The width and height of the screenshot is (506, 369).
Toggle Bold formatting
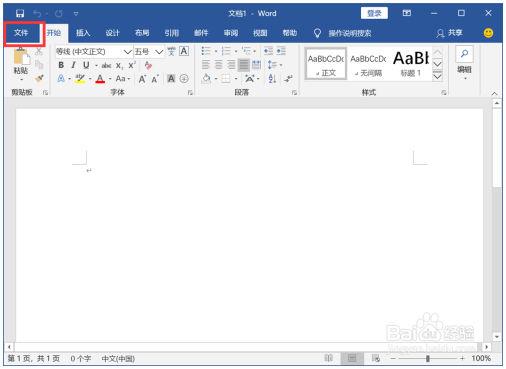61,65
